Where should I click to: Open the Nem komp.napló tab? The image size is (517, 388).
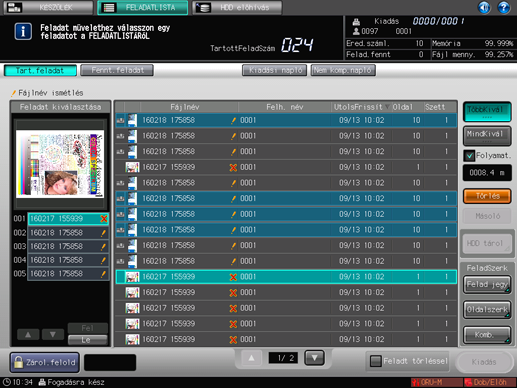click(343, 70)
